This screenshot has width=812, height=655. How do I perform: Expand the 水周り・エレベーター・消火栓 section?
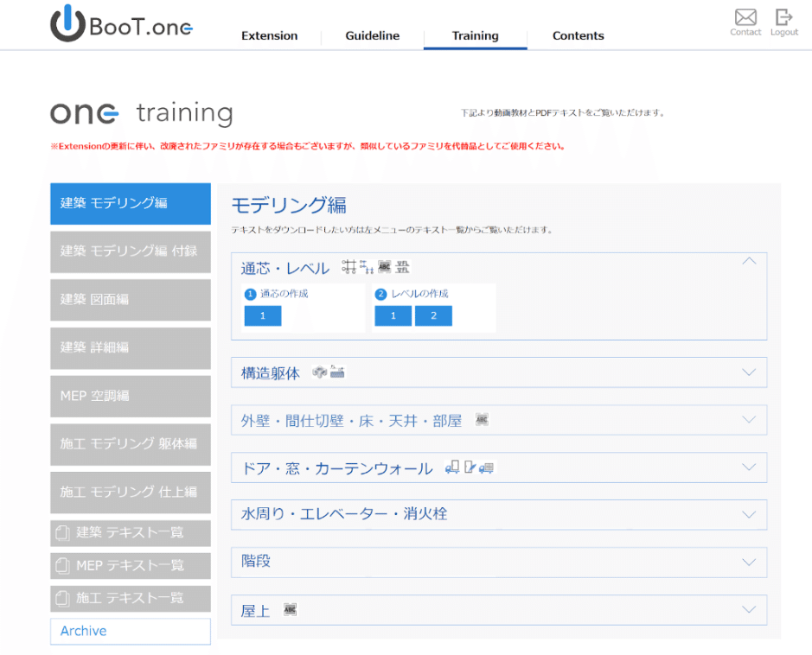748,514
